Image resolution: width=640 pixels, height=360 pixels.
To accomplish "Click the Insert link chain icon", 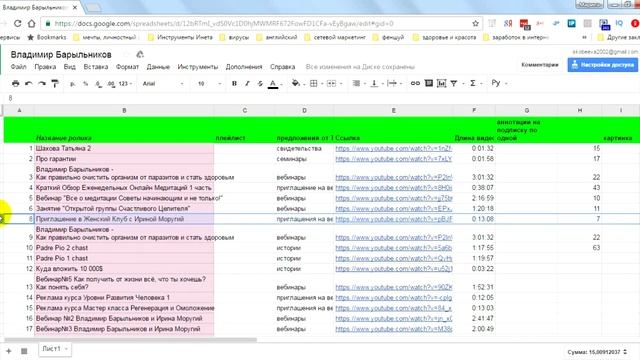I will click(x=415, y=83).
